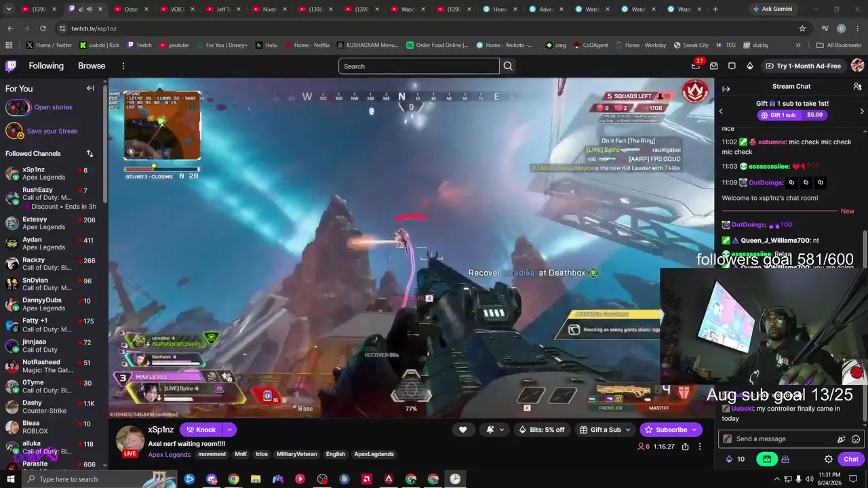The width and height of the screenshot is (868, 488).
Task: Click the green channel points button
Action: (x=767, y=459)
